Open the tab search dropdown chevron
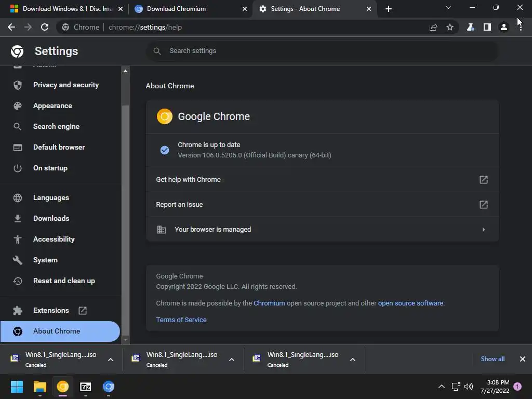 click(448, 7)
